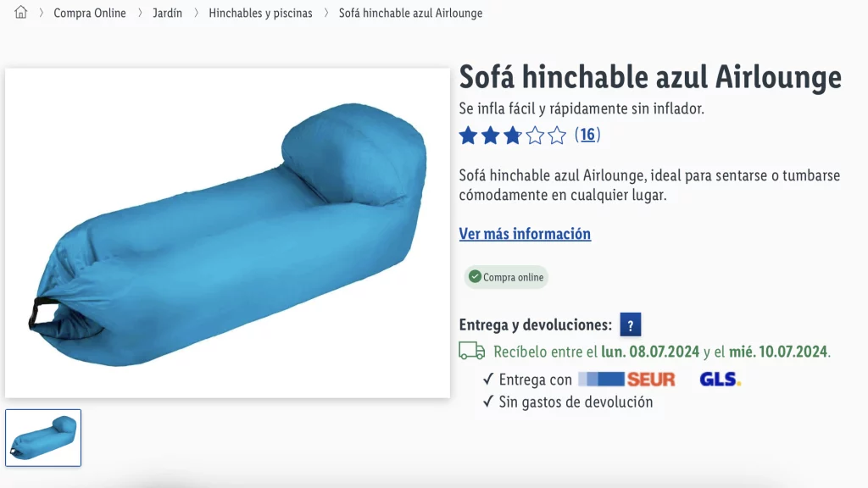Select the third rating star
The image size is (868, 488).
(x=513, y=135)
